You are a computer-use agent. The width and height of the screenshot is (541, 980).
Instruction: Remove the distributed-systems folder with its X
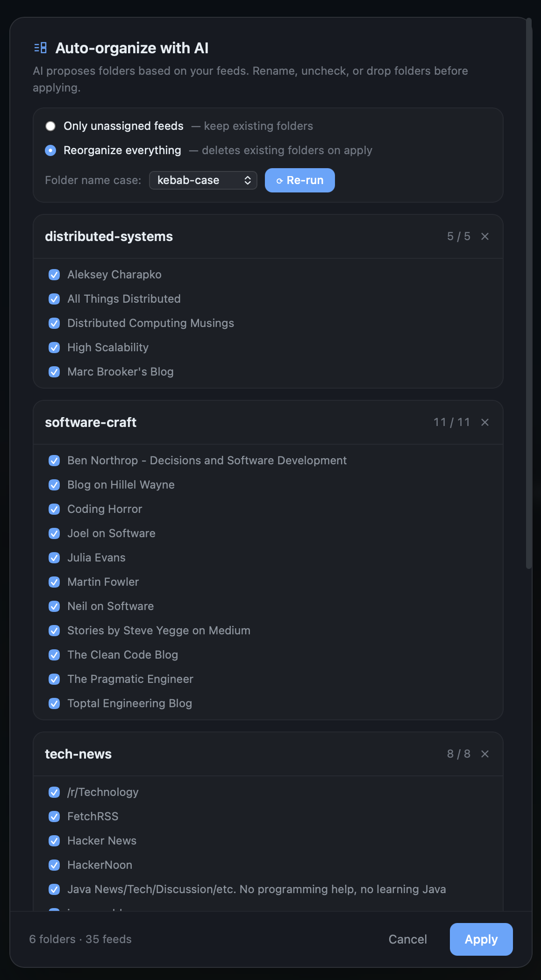(x=485, y=236)
